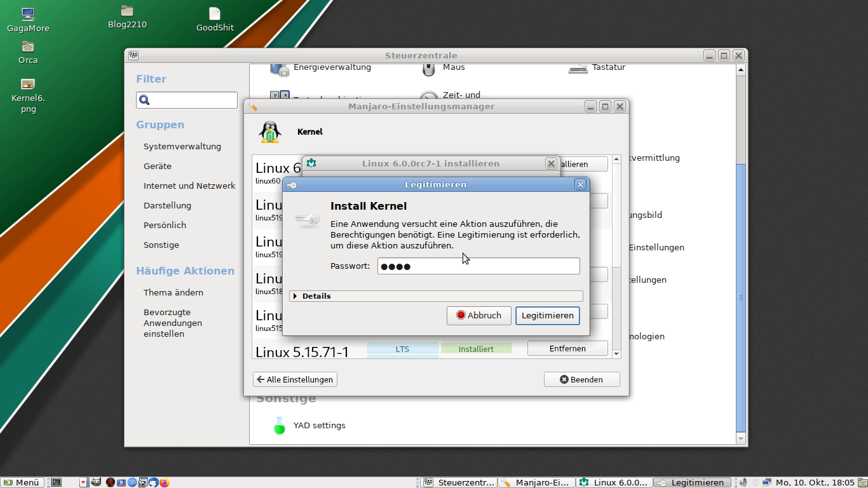
Task: Expand the Details section in Legitimieren dialog
Action: (x=436, y=296)
